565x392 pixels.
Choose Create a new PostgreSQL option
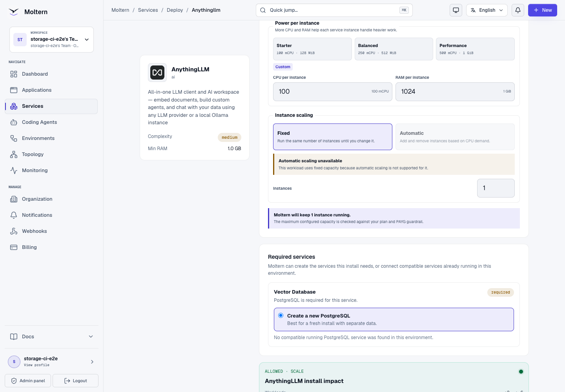[394, 319]
